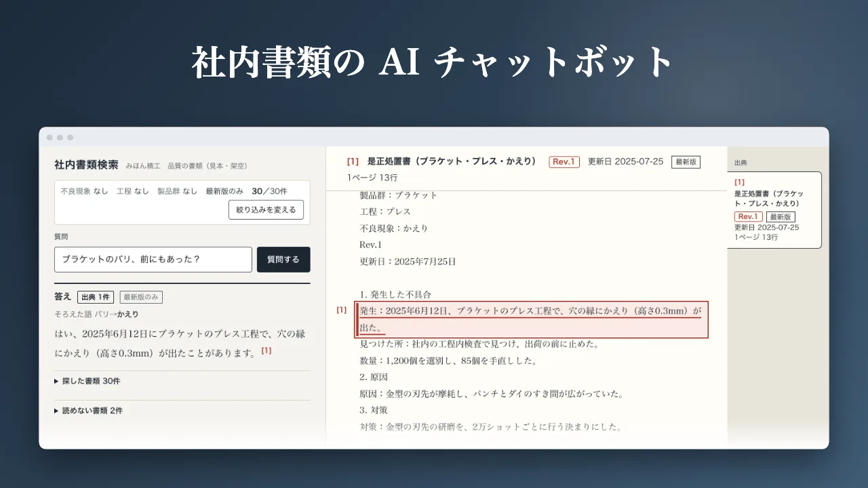868x488 pixels.
Task: Click the 1ページ 13行 text under document title
Action: tap(372, 178)
